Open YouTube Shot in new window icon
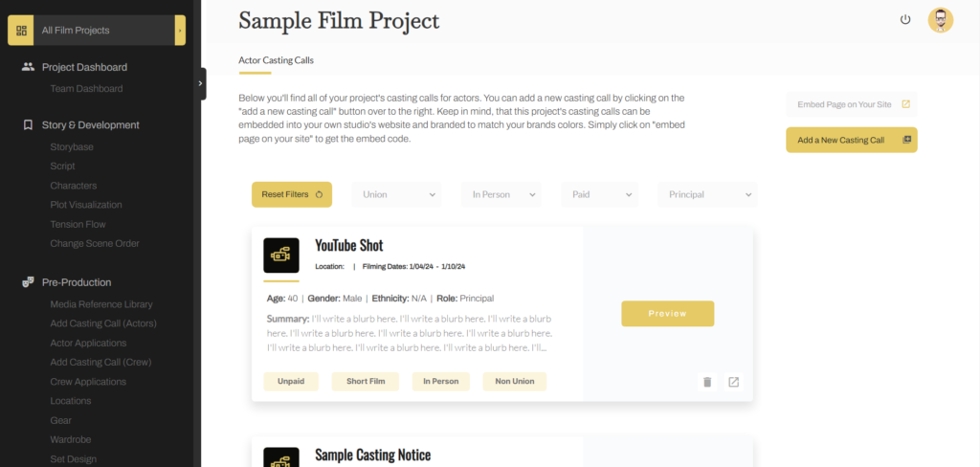Image resolution: width=980 pixels, height=467 pixels. tap(733, 382)
